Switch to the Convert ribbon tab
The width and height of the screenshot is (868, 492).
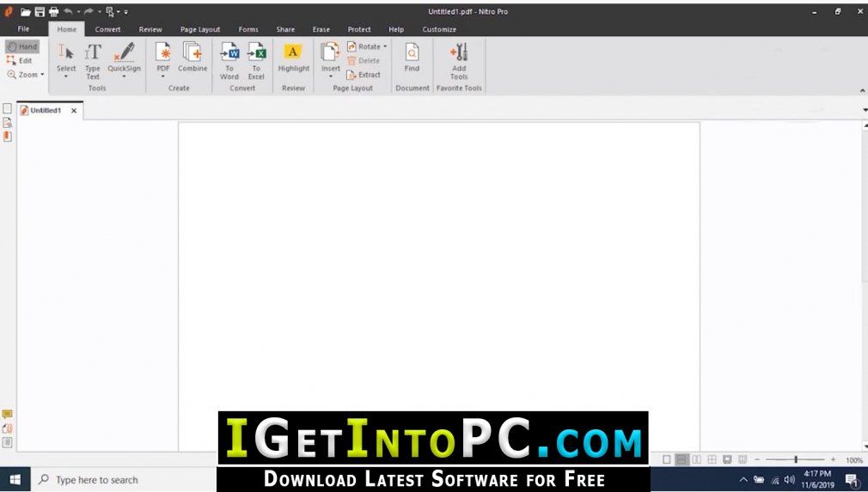pyautogui.click(x=107, y=29)
